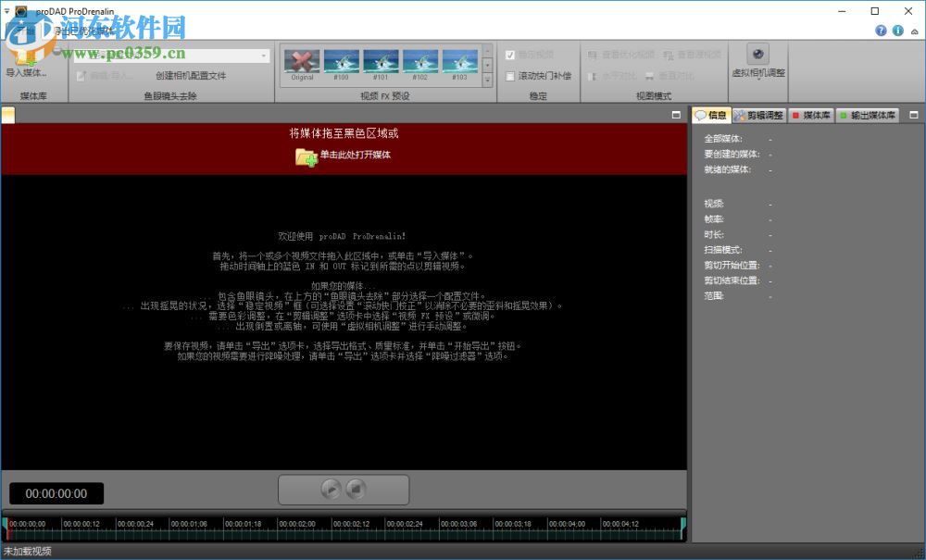Select 垂直对比 vertical compare view

(x=669, y=76)
